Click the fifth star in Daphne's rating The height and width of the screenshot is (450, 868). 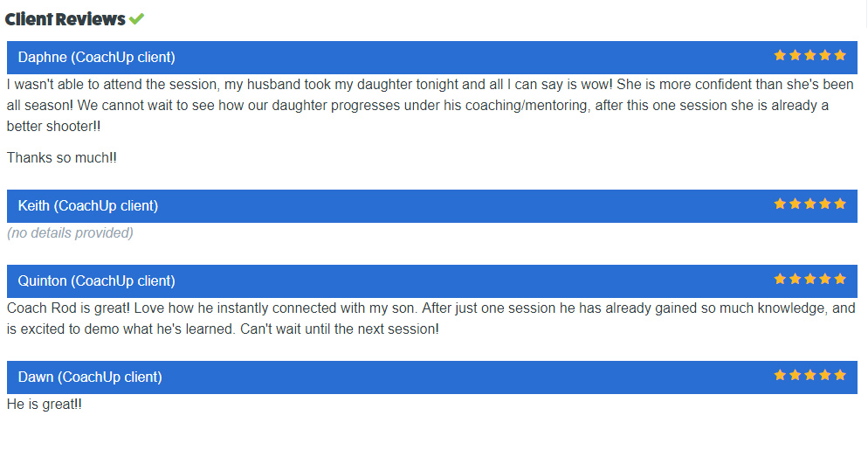840,55
